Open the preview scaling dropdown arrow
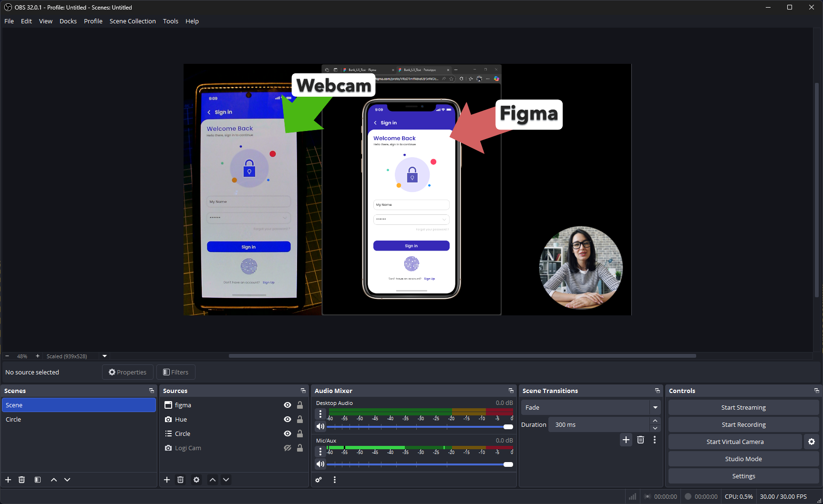The width and height of the screenshot is (823, 504). tap(104, 356)
